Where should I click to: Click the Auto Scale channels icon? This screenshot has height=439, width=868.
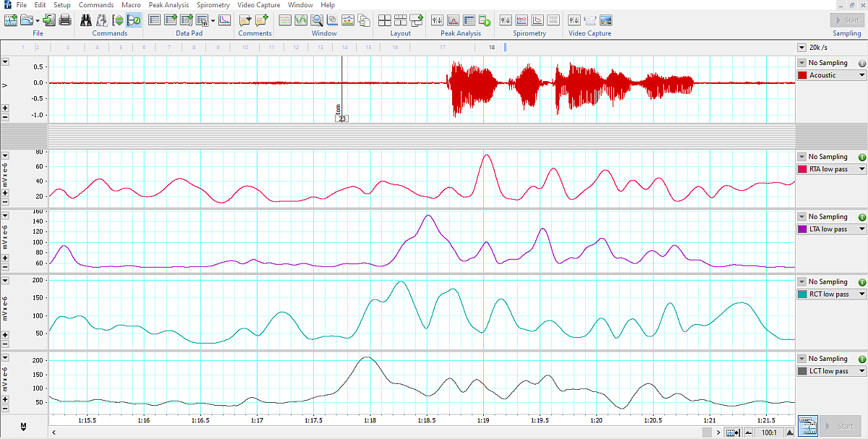coord(118,20)
